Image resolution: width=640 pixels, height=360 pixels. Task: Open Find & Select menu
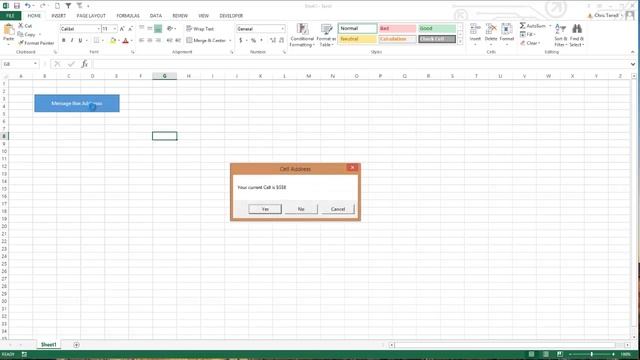[x=577, y=35]
